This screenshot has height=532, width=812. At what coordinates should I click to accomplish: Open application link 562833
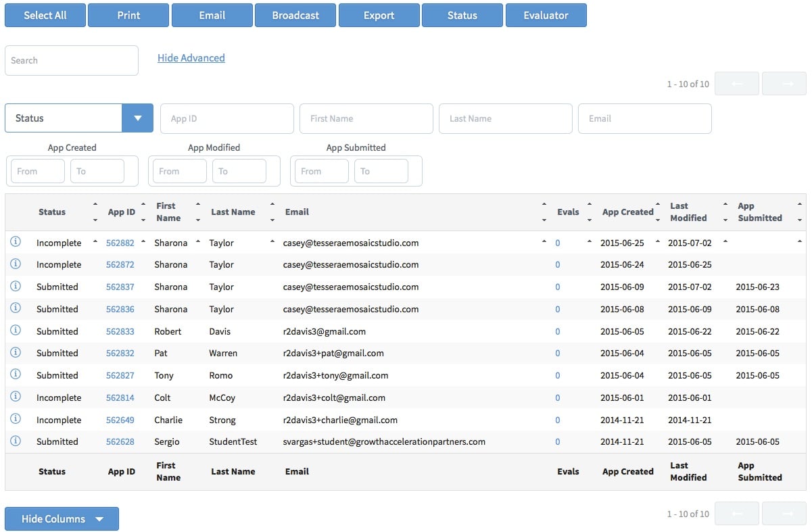click(x=120, y=331)
